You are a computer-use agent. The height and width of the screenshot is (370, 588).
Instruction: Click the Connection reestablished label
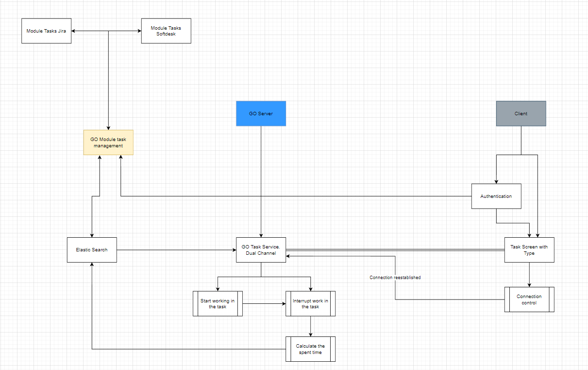click(394, 277)
